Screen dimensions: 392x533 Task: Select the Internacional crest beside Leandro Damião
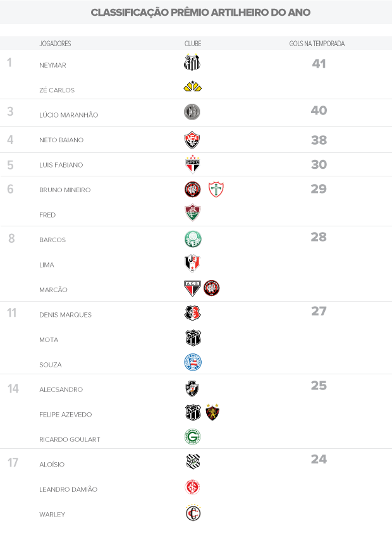coord(192,487)
